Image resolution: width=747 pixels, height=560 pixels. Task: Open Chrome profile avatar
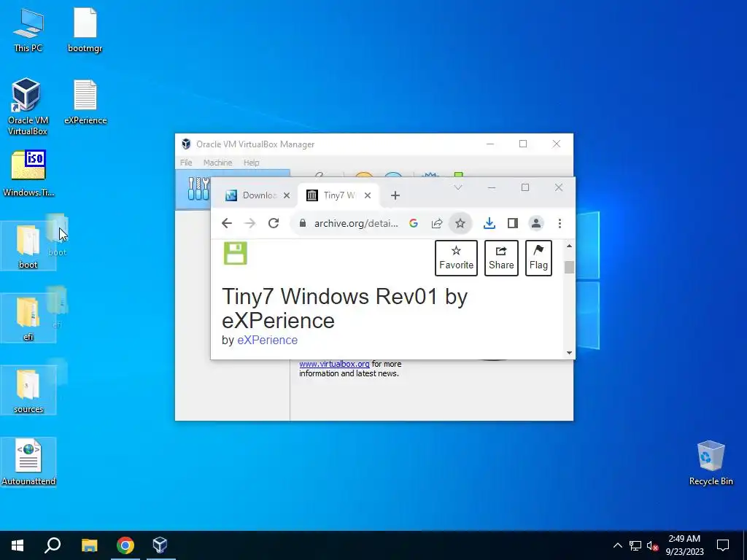click(536, 223)
